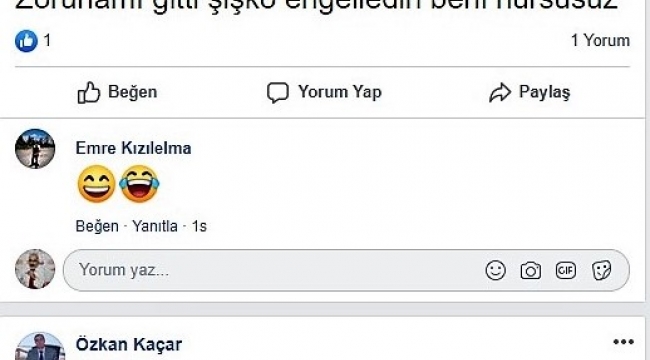
Task: Open the sticker picker icon
Action: (x=601, y=270)
